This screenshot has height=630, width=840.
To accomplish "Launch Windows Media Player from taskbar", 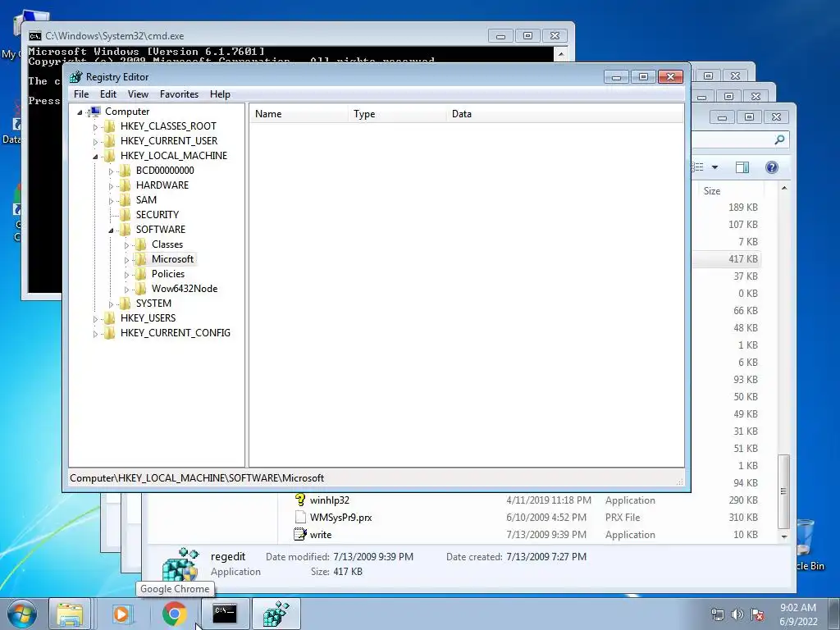I will pyautogui.click(x=121, y=614).
